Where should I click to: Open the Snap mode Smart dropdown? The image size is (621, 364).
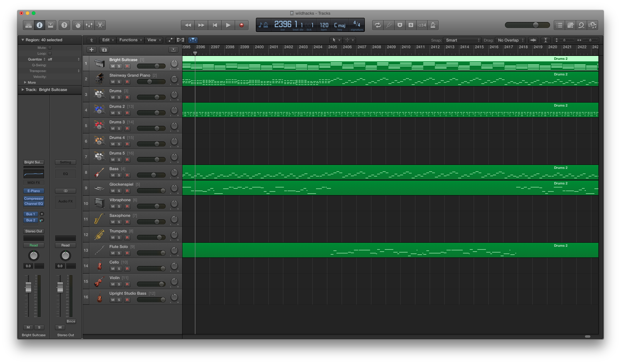tap(461, 40)
